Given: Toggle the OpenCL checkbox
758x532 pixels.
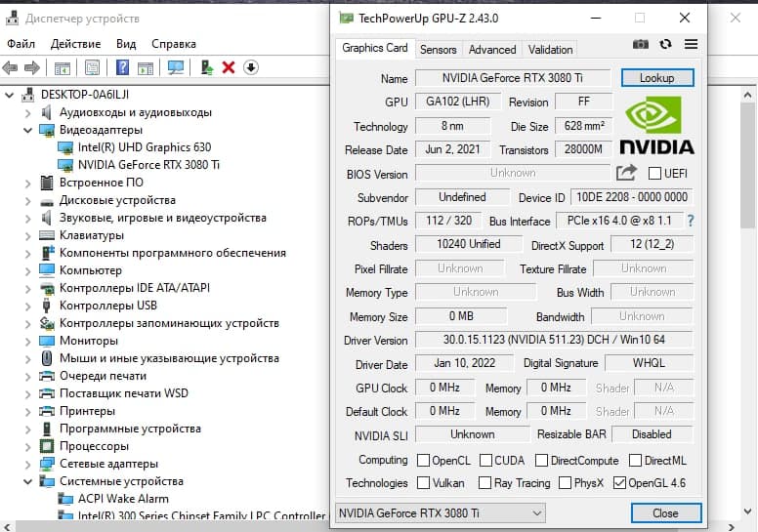Looking at the screenshot, I should pos(423,460).
